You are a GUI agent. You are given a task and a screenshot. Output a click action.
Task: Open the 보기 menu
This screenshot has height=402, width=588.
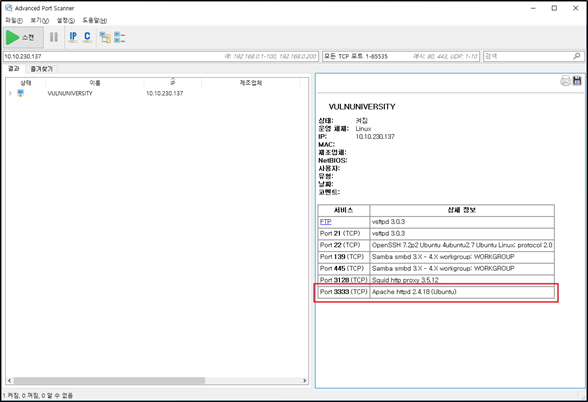(x=39, y=21)
